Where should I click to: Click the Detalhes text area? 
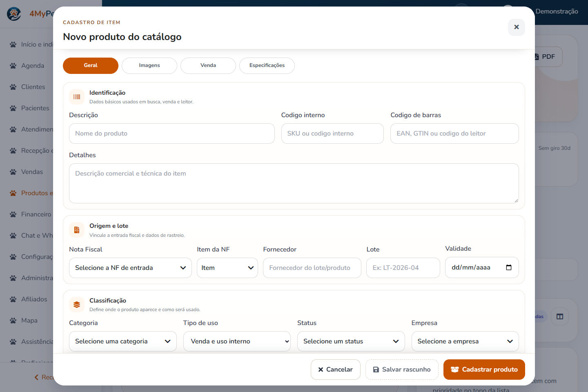point(294,183)
